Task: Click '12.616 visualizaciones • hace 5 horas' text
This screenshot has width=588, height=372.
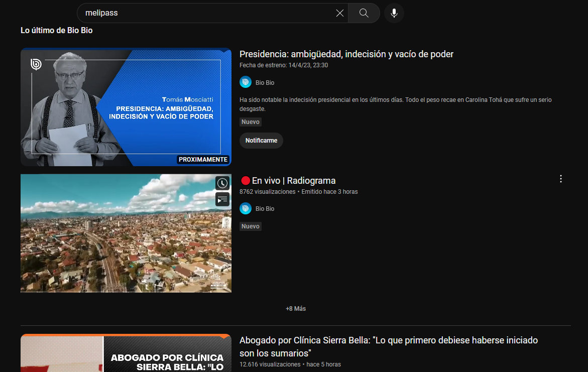Action: (x=290, y=364)
